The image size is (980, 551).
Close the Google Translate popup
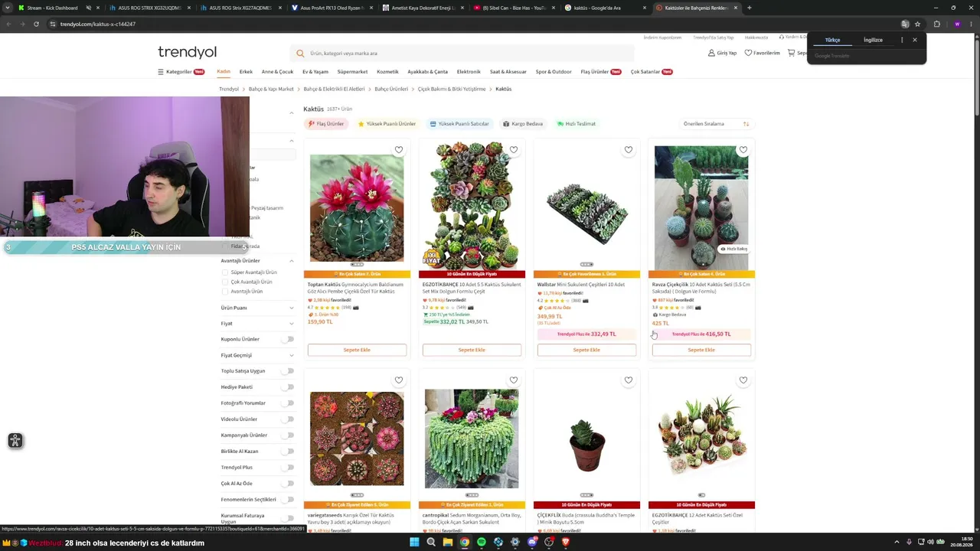coord(914,40)
